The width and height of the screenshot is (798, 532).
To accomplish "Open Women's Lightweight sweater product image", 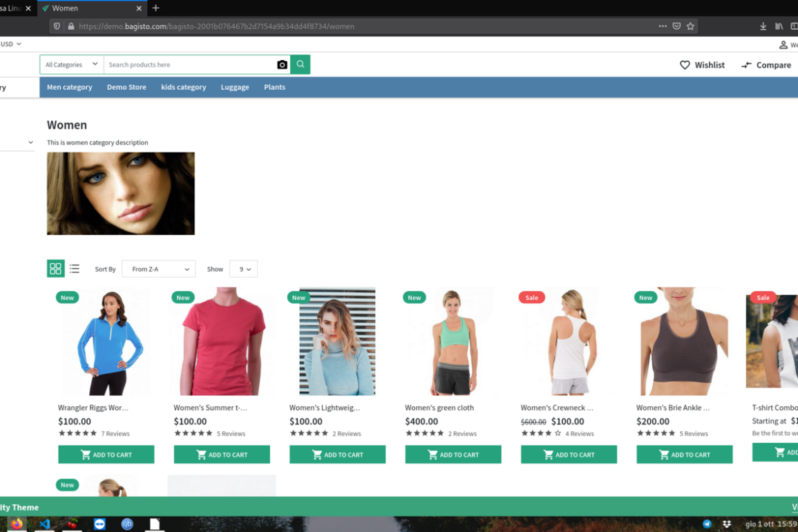I will (337, 341).
